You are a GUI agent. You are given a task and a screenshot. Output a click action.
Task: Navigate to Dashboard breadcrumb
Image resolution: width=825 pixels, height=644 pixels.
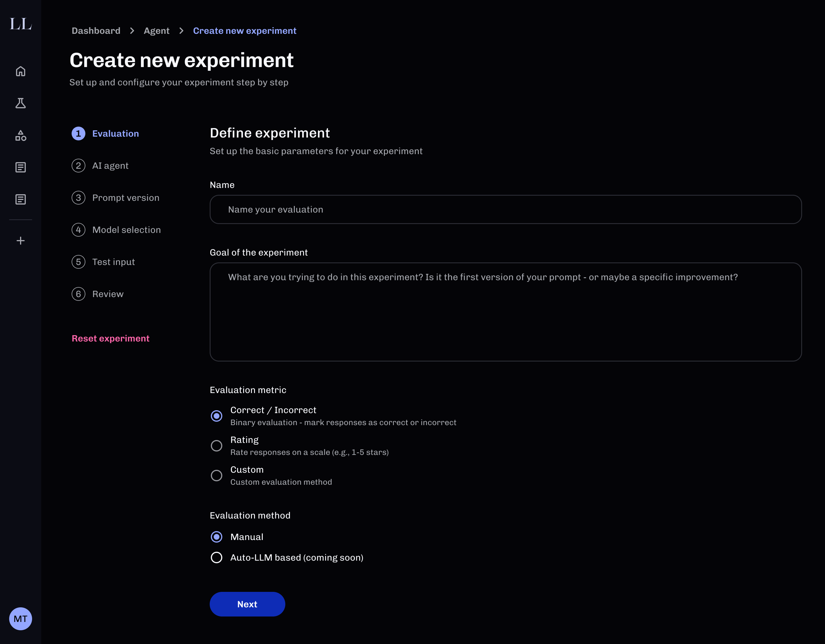coord(96,31)
